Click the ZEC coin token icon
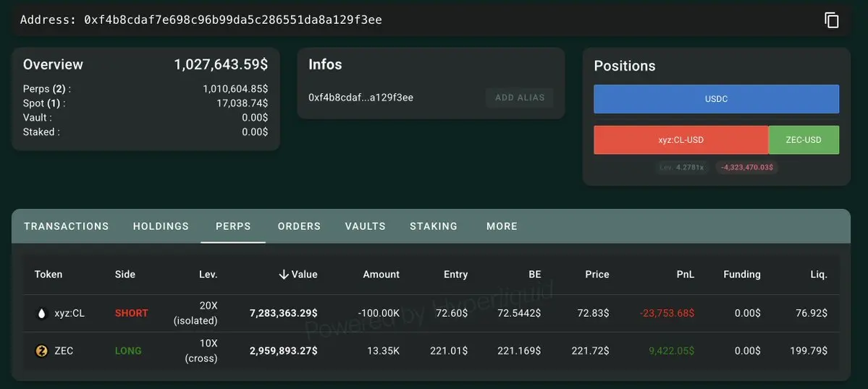 coord(41,351)
